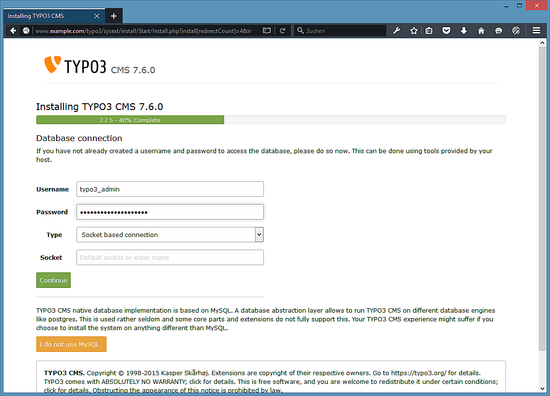Click the green Continue button

coord(53,280)
